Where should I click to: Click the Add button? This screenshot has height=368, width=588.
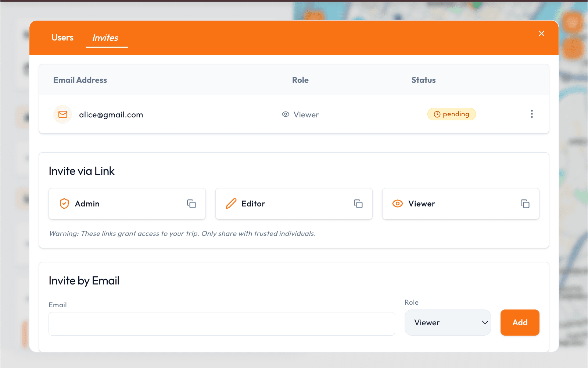point(520,322)
